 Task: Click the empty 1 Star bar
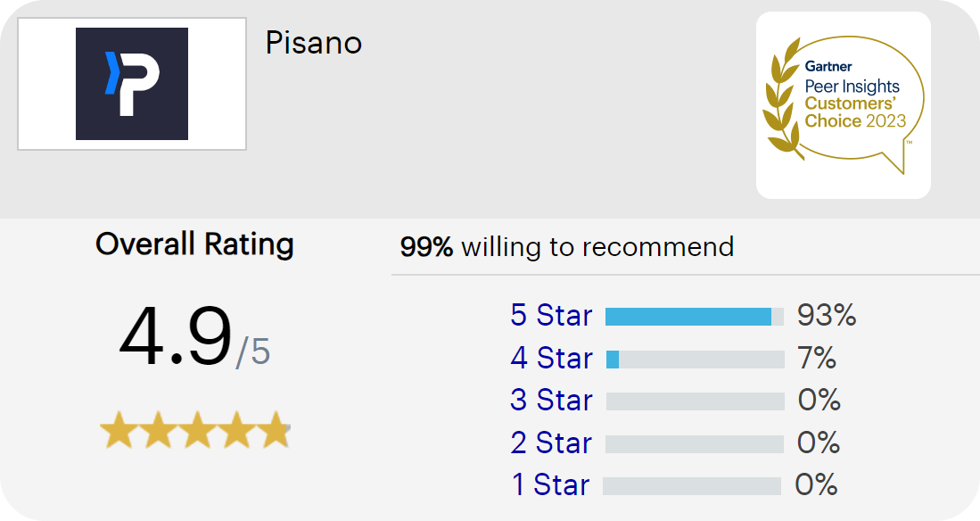(692, 486)
